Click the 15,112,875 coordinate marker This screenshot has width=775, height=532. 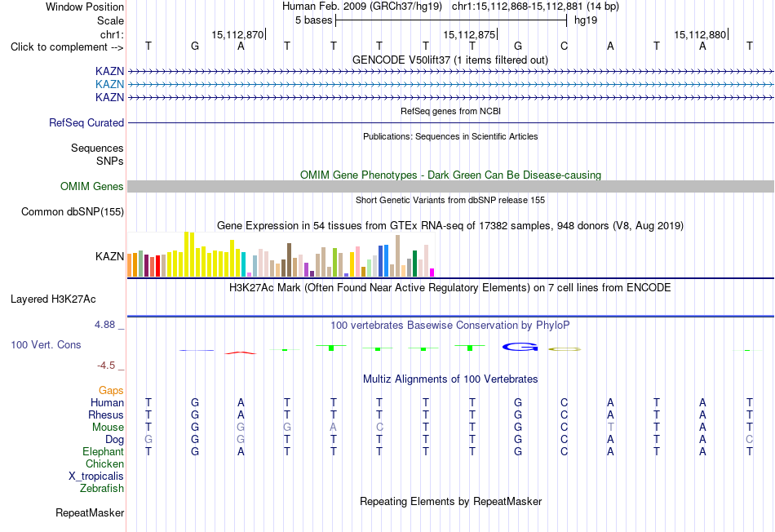(x=469, y=34)
